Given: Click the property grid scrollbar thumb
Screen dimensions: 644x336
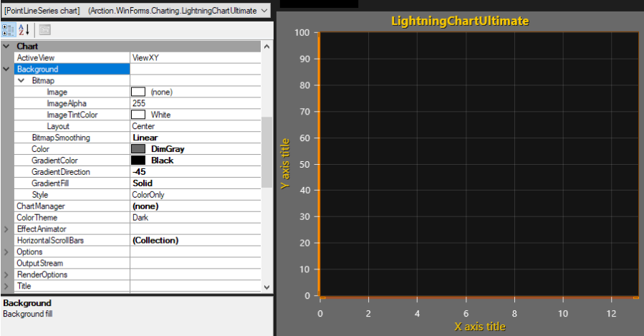Looking at the screenshot, I should [x=266, y=153].
